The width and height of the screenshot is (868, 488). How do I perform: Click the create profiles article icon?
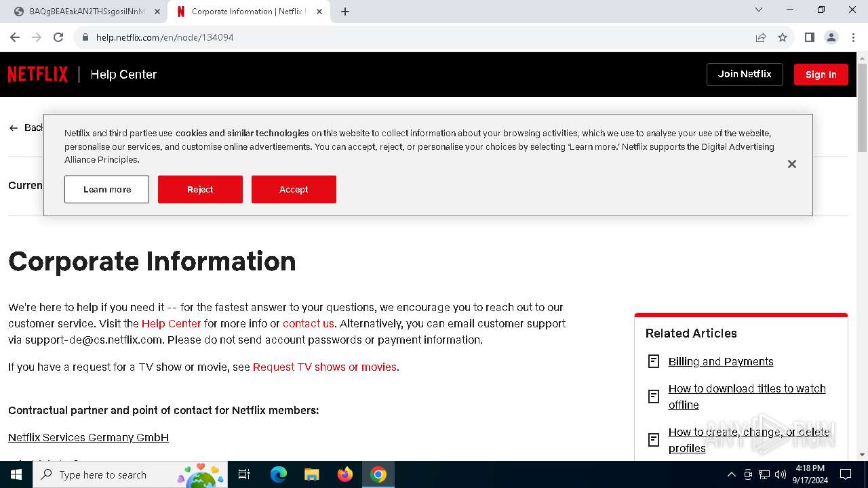[x=654, y=440]
